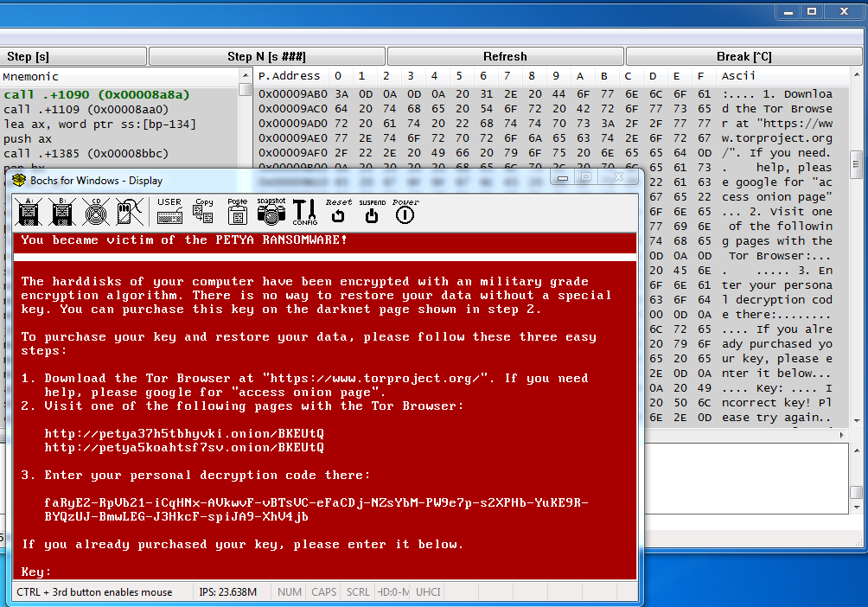
Task: Toggle the emulator Power button
Action: (405, 211)
